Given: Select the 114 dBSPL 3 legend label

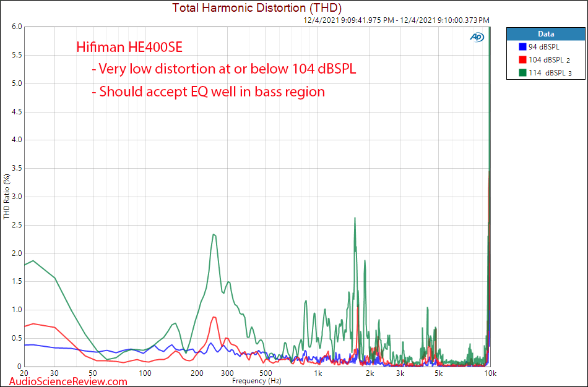Looking at the screenshot, I should pos(550,73).
